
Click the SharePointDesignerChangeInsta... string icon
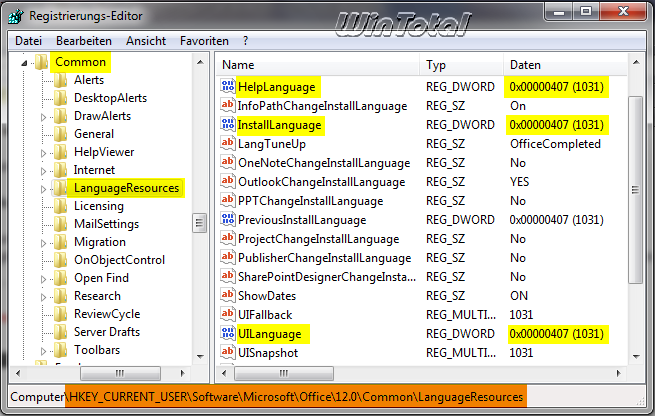click(x=228, y=276)
